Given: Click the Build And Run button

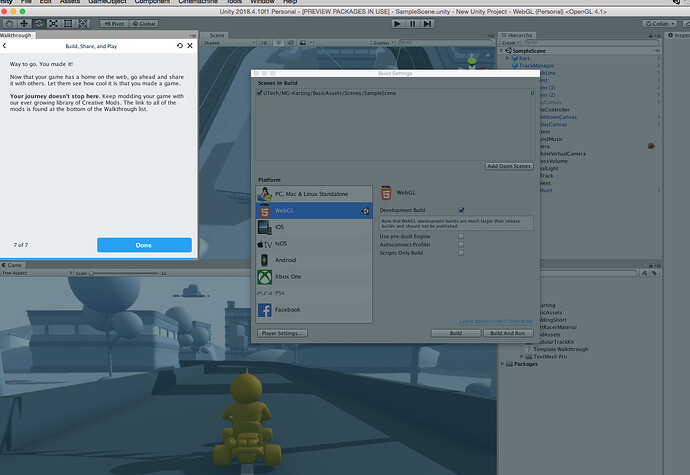Looking at the screenshot, I should click(x=508, y=333).
